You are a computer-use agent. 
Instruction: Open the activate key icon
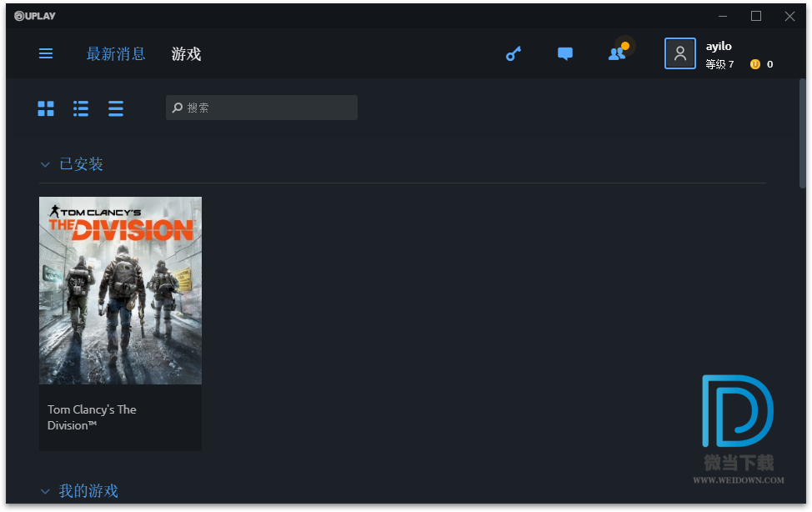click(x=514, y=53)
